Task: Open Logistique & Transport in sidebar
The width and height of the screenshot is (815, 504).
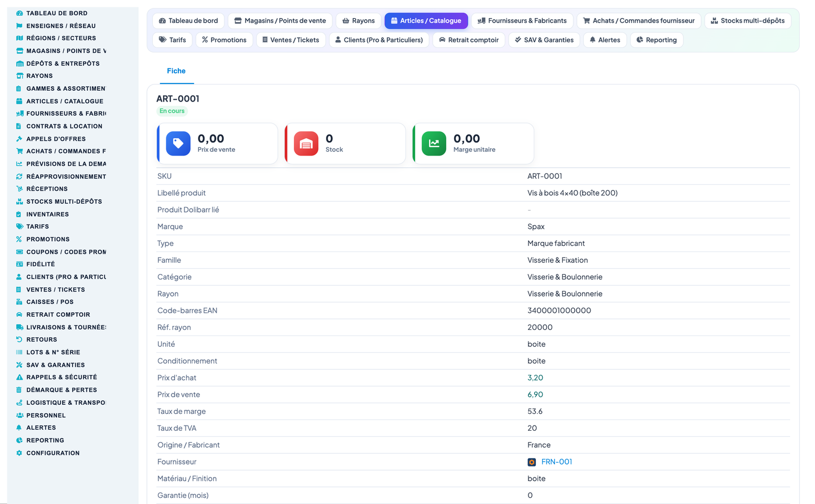Action: [x=66, y=403]
